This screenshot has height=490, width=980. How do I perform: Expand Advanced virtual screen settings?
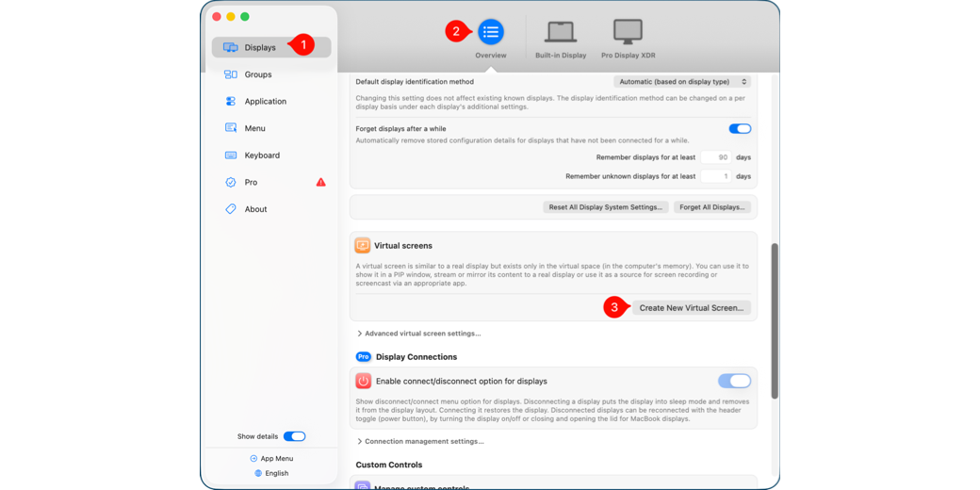[x=418, y=334]
